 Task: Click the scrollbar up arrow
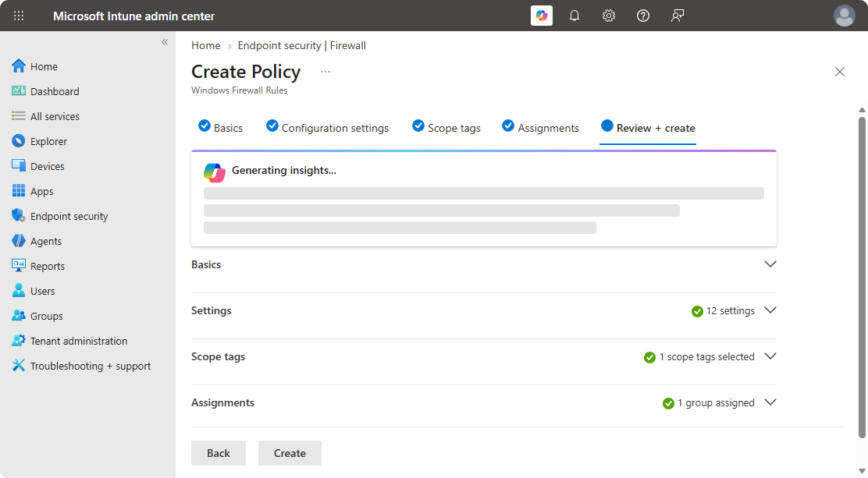click(x=862, y=109)
